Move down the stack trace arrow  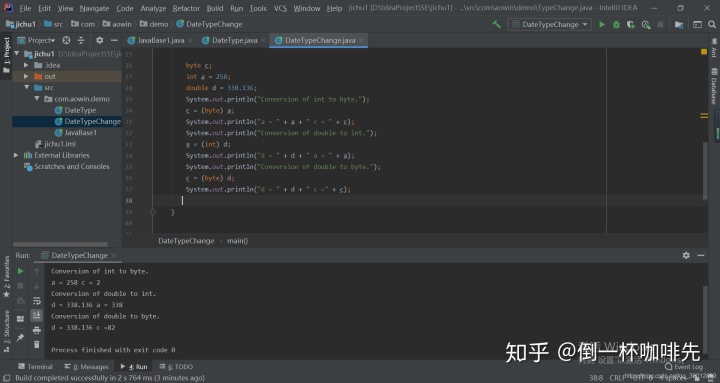(37, 286)
